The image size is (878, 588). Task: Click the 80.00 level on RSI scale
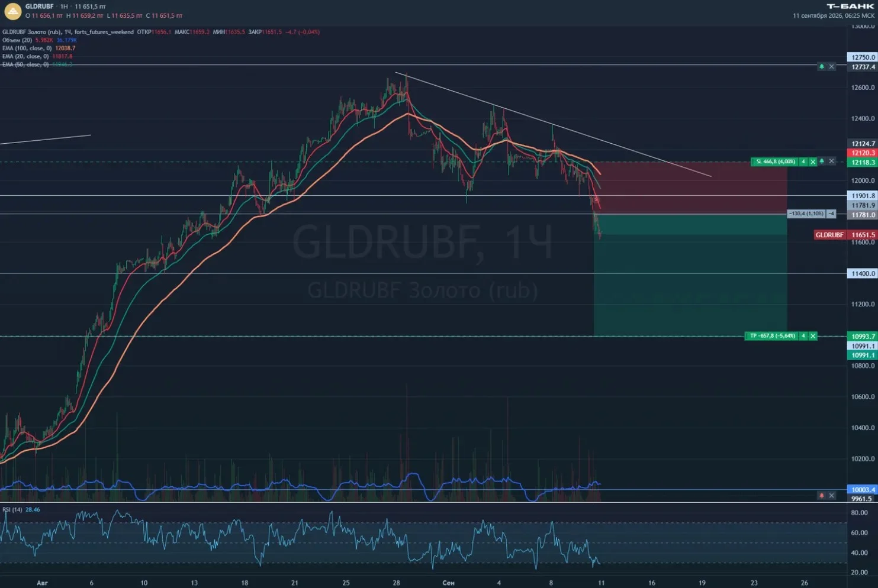860,513
